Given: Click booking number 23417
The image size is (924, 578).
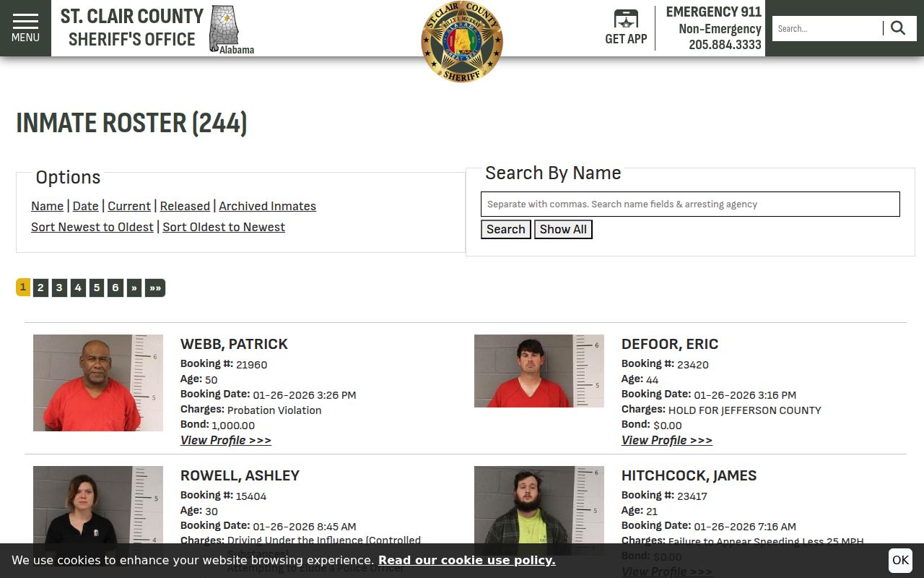Looking at the screenshot, I should (x=692, y=496).
